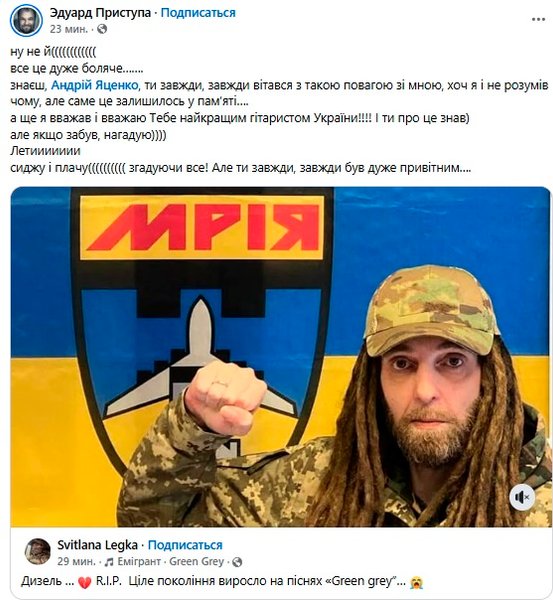The width and height of the screenshot is (553, 600).
Task: Open the Green Grey artist link
Action: [197, 562]
